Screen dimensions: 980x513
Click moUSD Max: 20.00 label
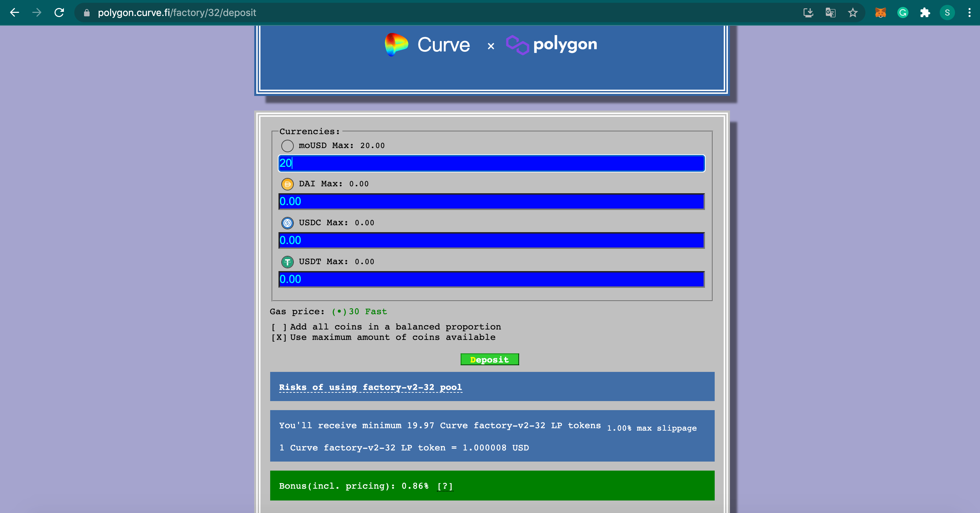coord(342,146)
